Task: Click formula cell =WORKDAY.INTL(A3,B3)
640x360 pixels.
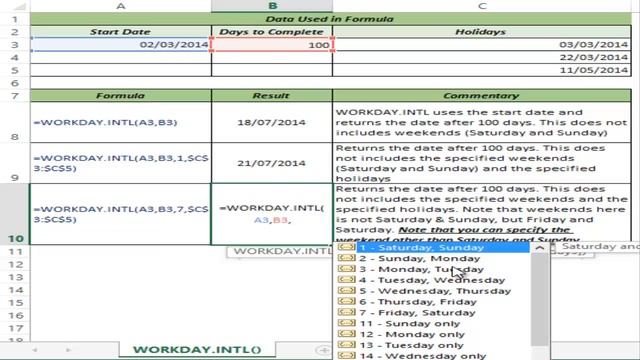Action: pos(121,122)
